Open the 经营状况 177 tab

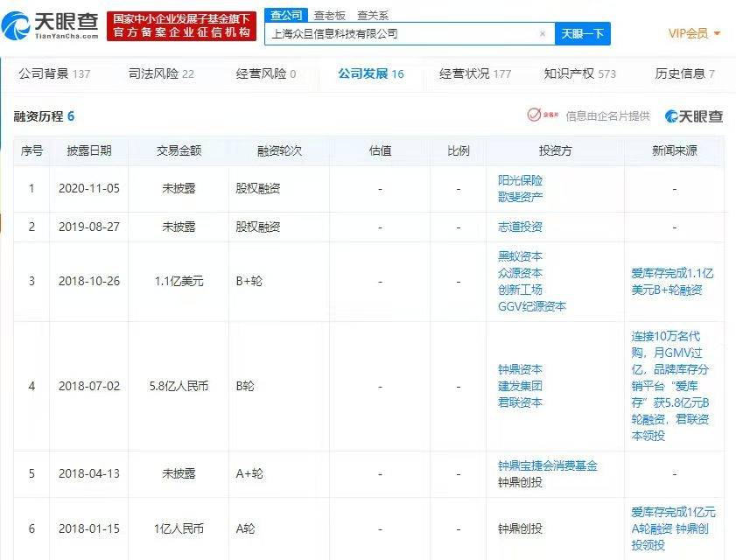click(475, 73)
